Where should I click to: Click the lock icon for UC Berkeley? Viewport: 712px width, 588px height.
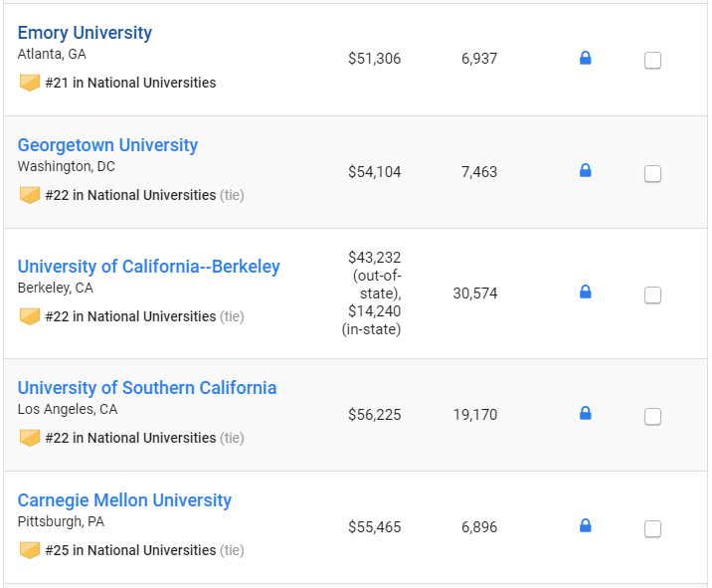click(x=586, y=292)
